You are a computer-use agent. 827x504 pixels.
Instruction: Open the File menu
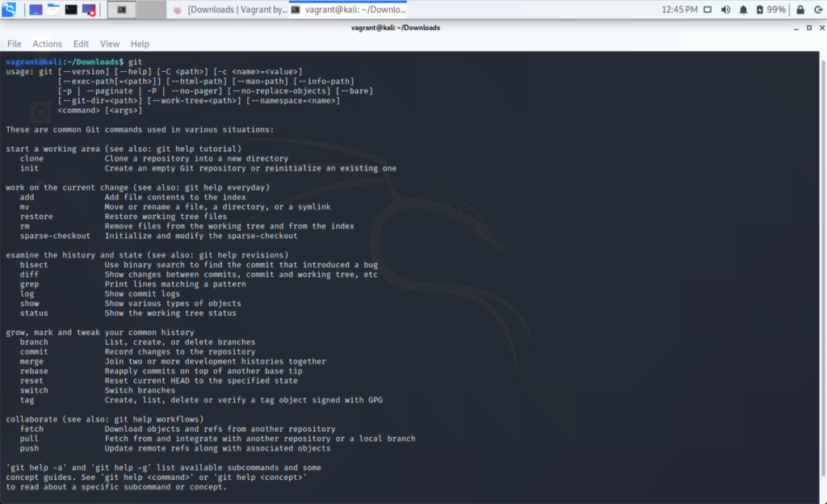click(x=15, y=44)
